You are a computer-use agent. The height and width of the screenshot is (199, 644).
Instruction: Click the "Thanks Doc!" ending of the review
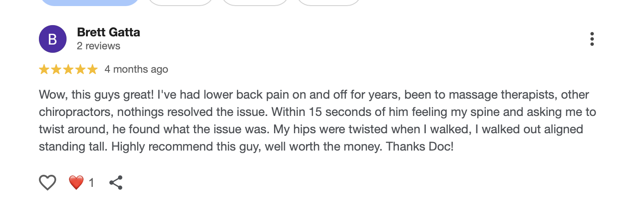pos(420,147)
